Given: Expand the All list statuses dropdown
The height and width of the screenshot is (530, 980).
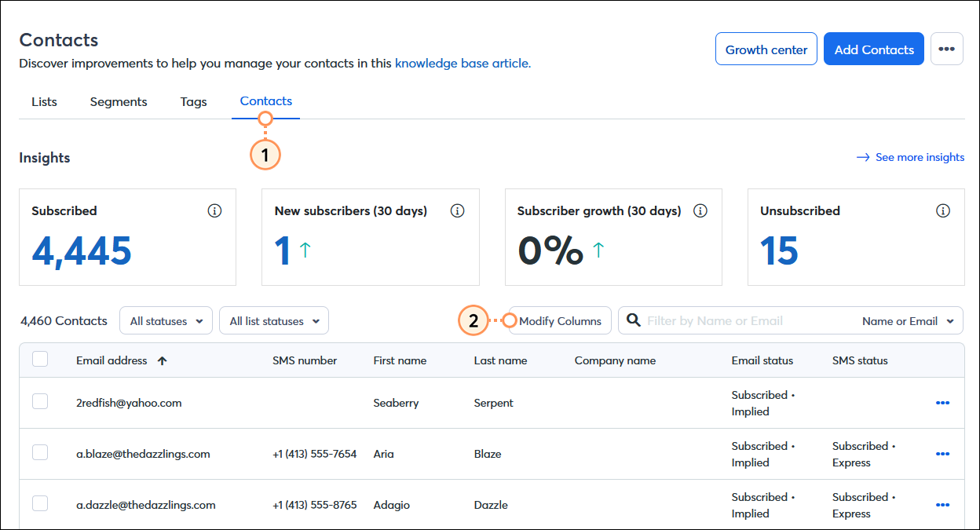Looking at the screenshot, I should pos(274,320).
